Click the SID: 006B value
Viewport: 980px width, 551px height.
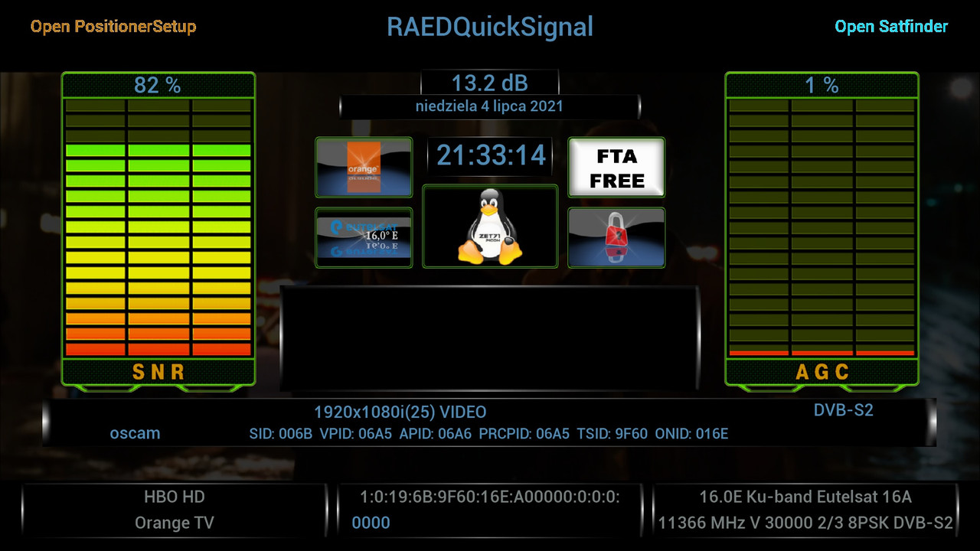[x=281, y=434]
